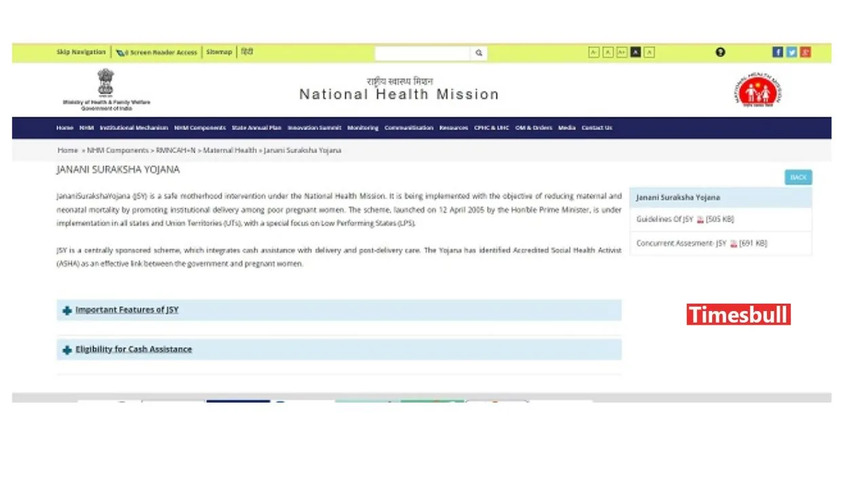Click the National Health Mission logo
This screenshot has height=488, width=868.
[757, 89]
